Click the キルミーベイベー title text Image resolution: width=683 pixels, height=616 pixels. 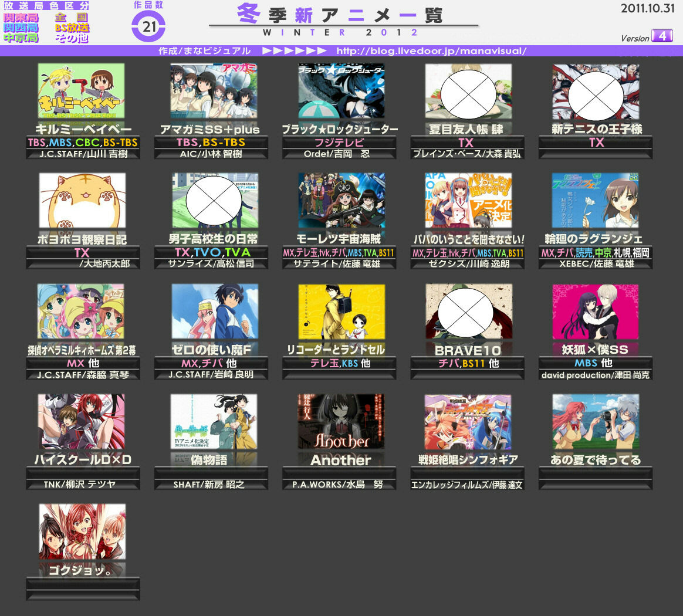(x=83, y=130)
